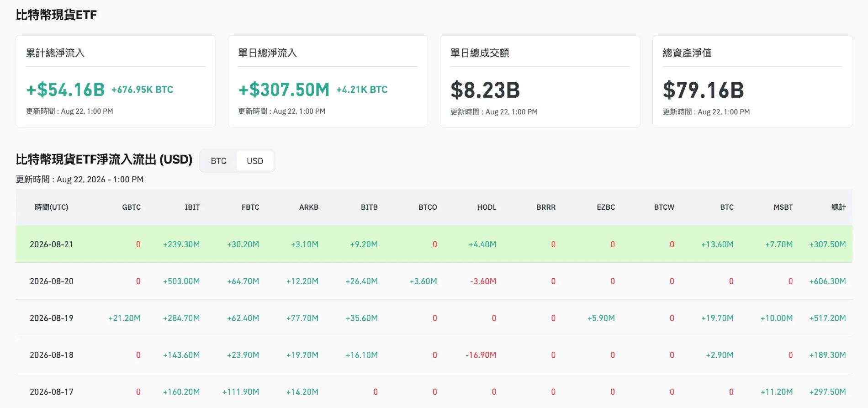Select the 2026-08-18 row date
868x408 pixels.
pos(52,355)
